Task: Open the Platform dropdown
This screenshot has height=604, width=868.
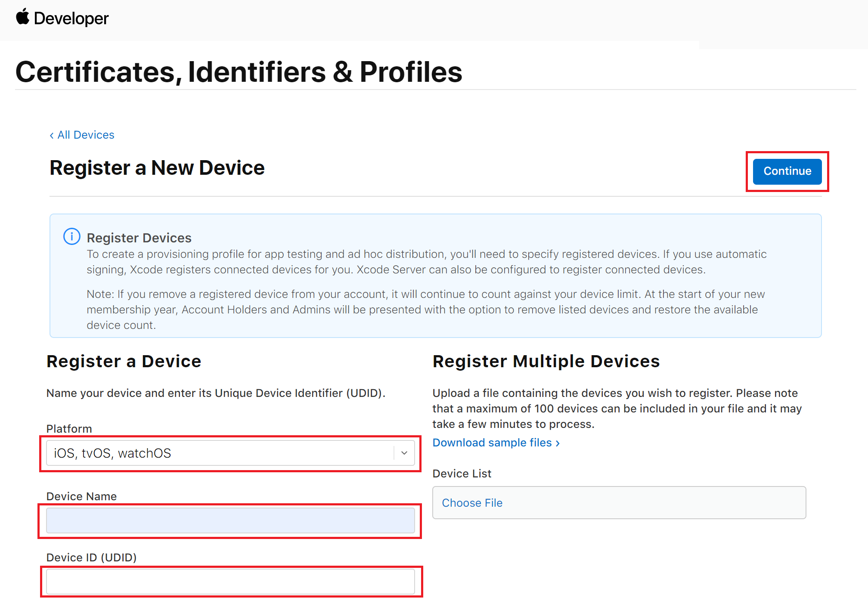Action: pos(230,453)
